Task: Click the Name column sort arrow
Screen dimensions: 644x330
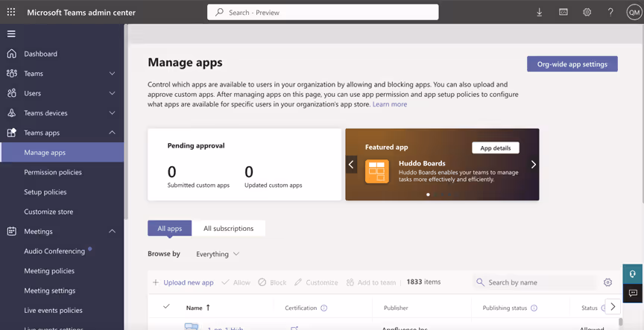Action: click(x=208, y=308)
